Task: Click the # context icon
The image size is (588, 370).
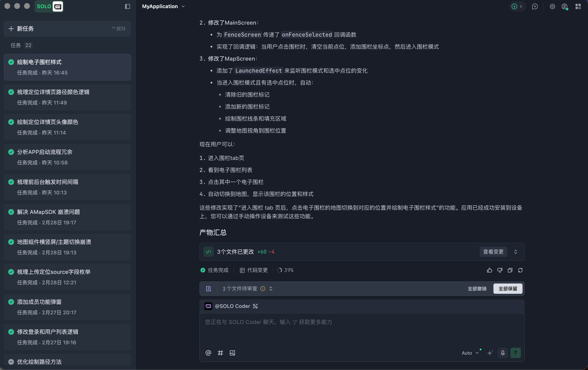Action: pos(220,353)
